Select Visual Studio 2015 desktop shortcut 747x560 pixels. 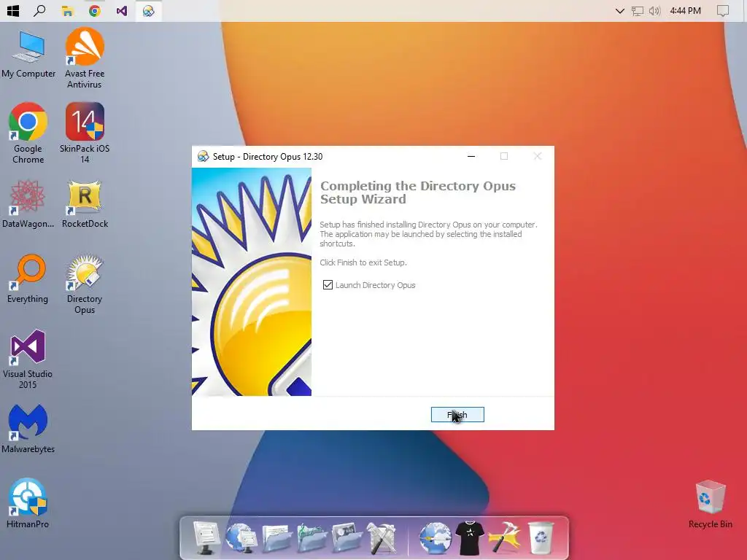pyautogui.click(x=28, y=359)
